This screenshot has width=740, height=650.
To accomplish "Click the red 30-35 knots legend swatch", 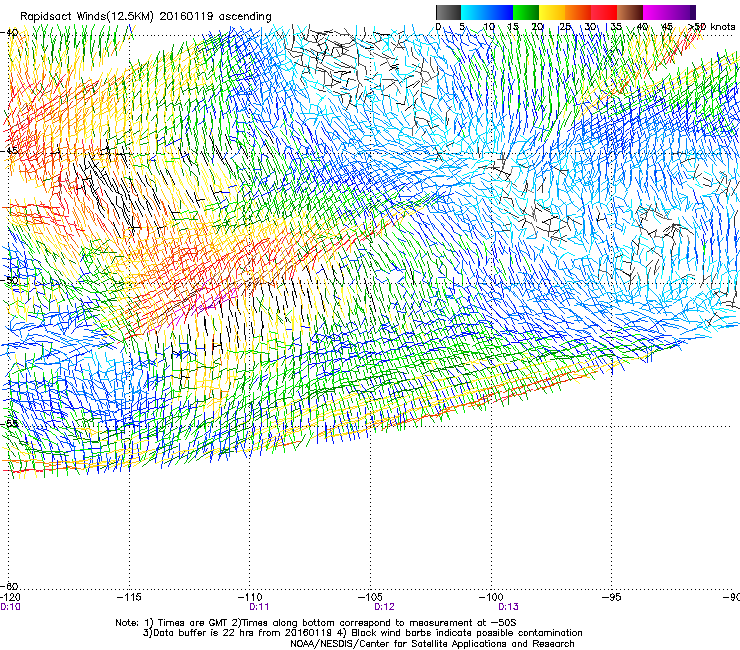I will (604, 12).
